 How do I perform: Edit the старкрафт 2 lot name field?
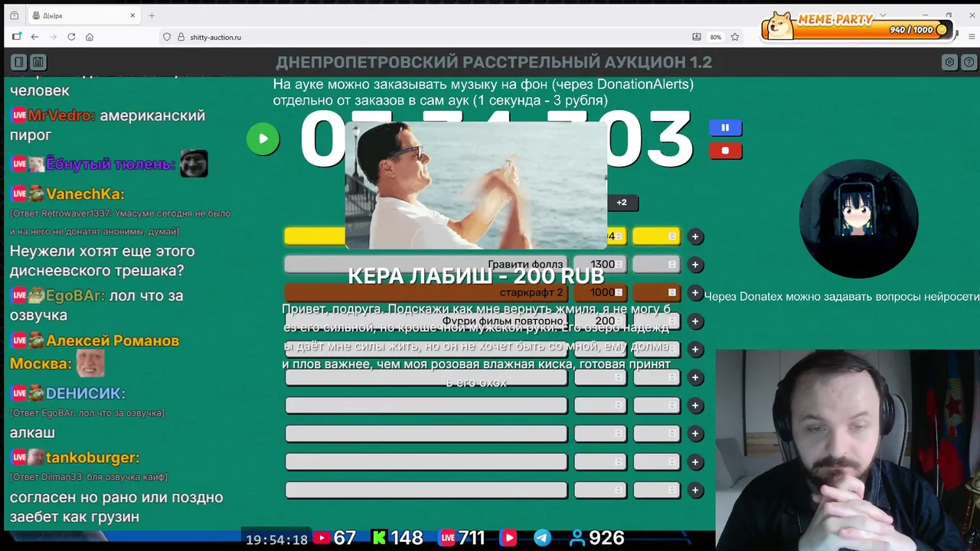(x=426, y=293)
